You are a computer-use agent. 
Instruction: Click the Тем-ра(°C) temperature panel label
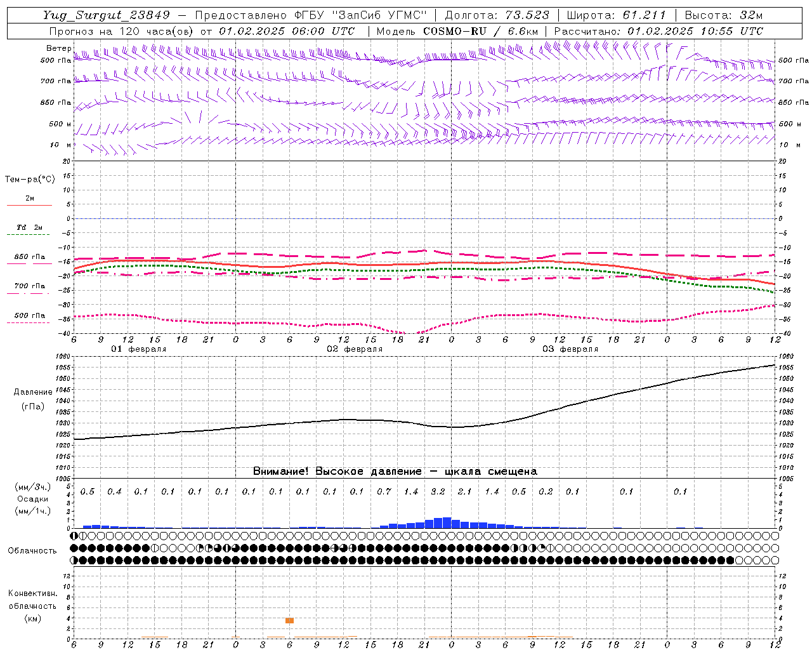click(30, 180)
